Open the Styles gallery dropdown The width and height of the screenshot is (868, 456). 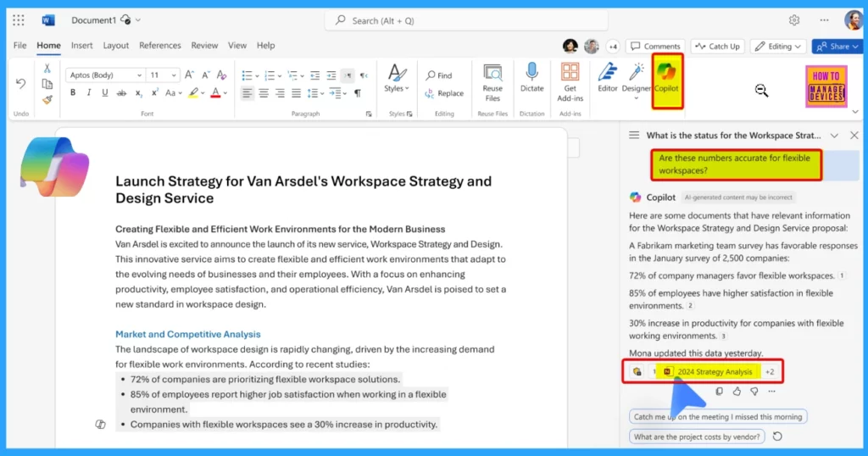pyautogui.click(x=397, y=77)
